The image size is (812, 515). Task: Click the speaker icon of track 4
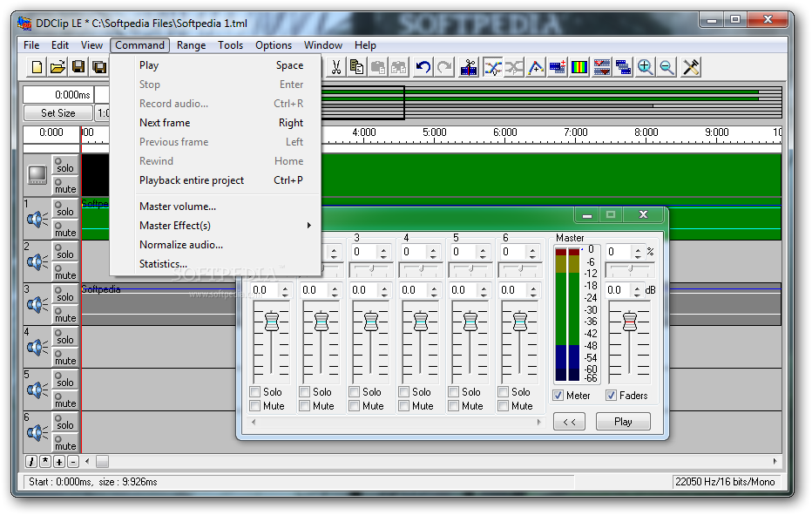tap(37, 347)
